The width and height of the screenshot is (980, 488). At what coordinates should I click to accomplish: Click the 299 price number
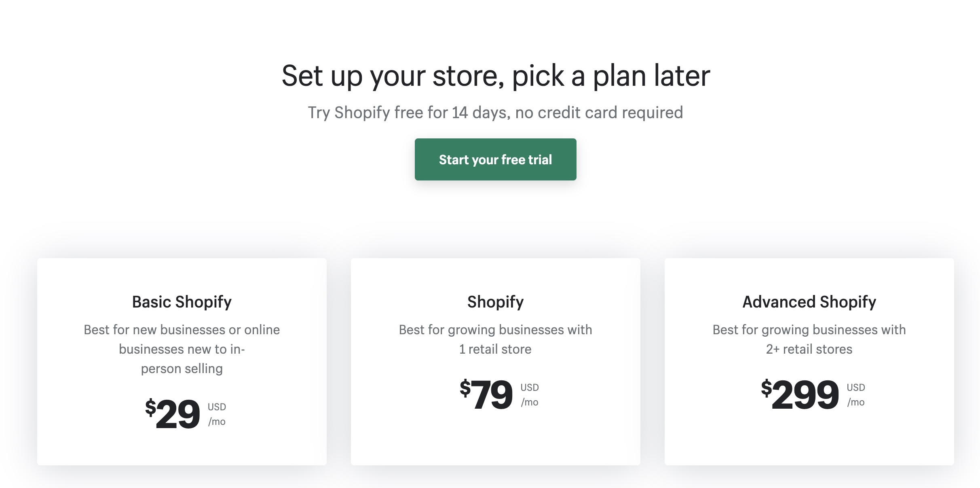tap(805, 395)
